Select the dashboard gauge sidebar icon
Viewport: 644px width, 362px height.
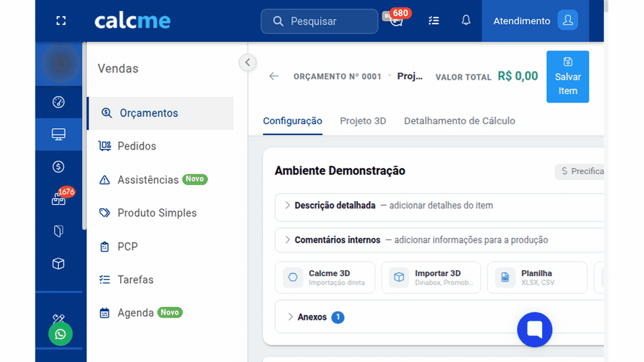[x=58, y=102]
